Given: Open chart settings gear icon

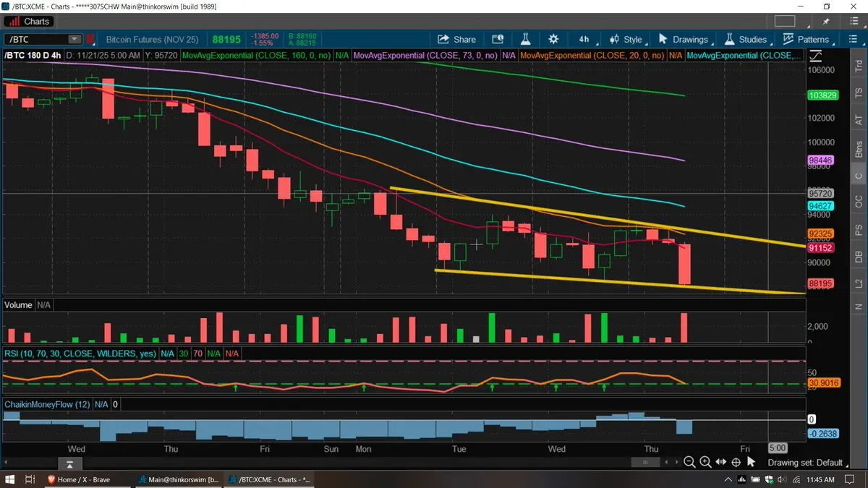Looking at the screenshot, I should point(553,40).
